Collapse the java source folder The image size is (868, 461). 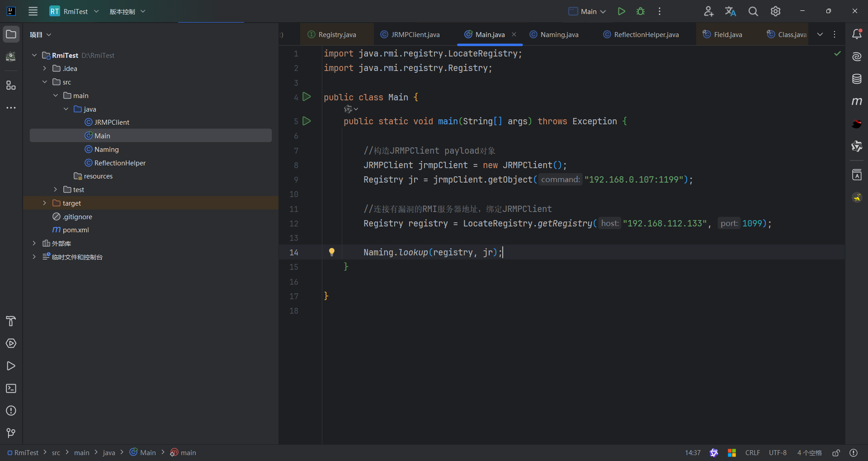pyautogui.click(x=66, y=109)
